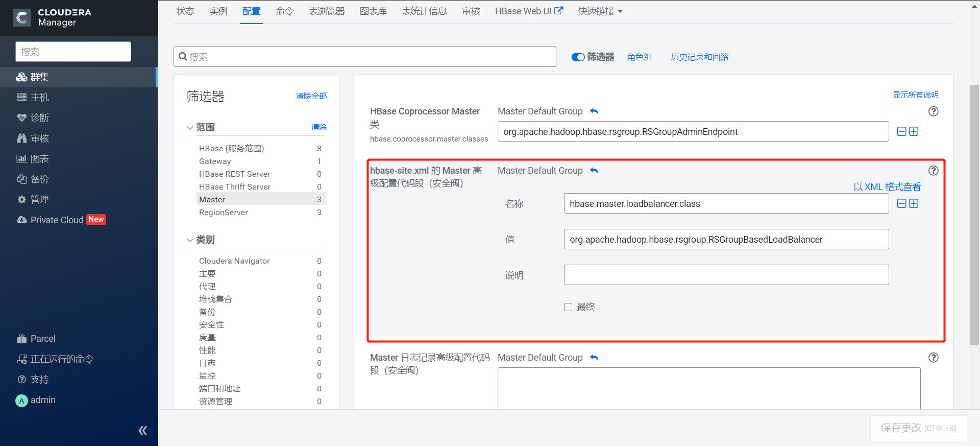
Task: Switch to the 审核 tab in top bar
Action: click(x=471, y=11)
